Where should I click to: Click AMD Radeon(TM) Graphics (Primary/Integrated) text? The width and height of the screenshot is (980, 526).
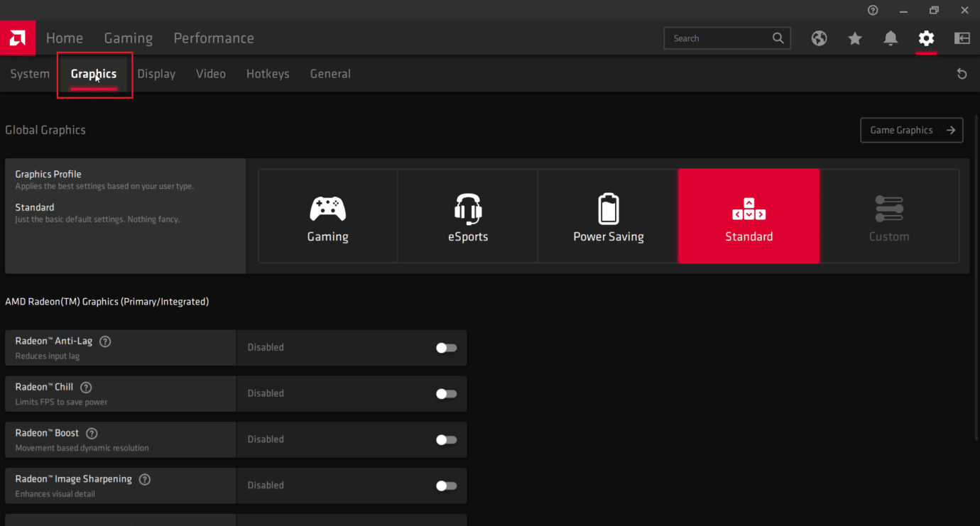click(107, 302)
